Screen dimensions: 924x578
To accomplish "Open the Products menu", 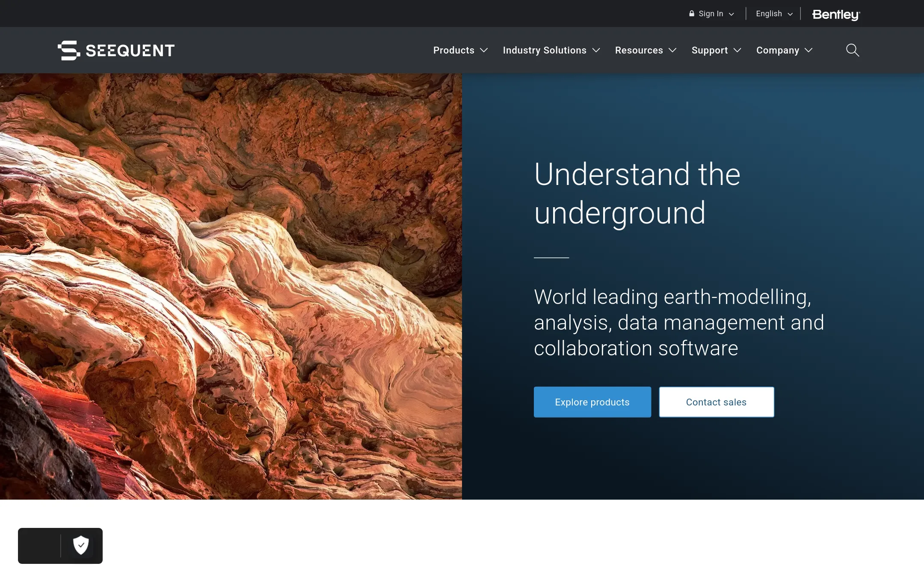I will (453, 51).
